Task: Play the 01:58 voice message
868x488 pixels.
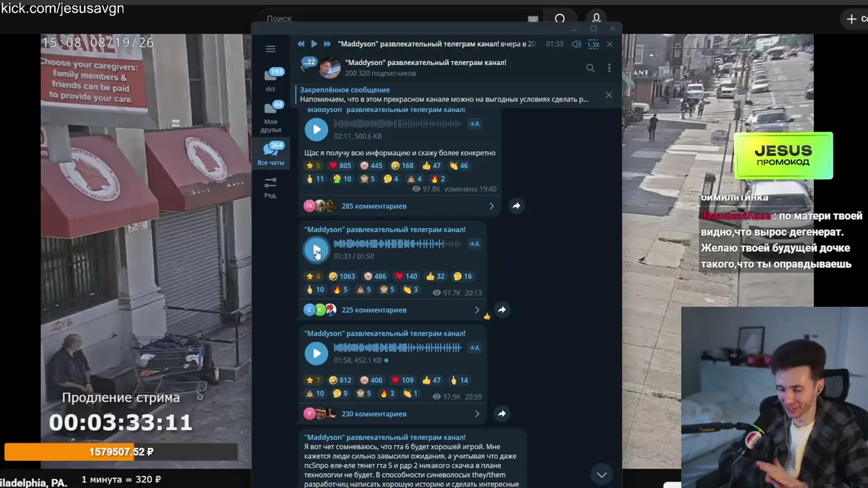Action: (316, 353)
